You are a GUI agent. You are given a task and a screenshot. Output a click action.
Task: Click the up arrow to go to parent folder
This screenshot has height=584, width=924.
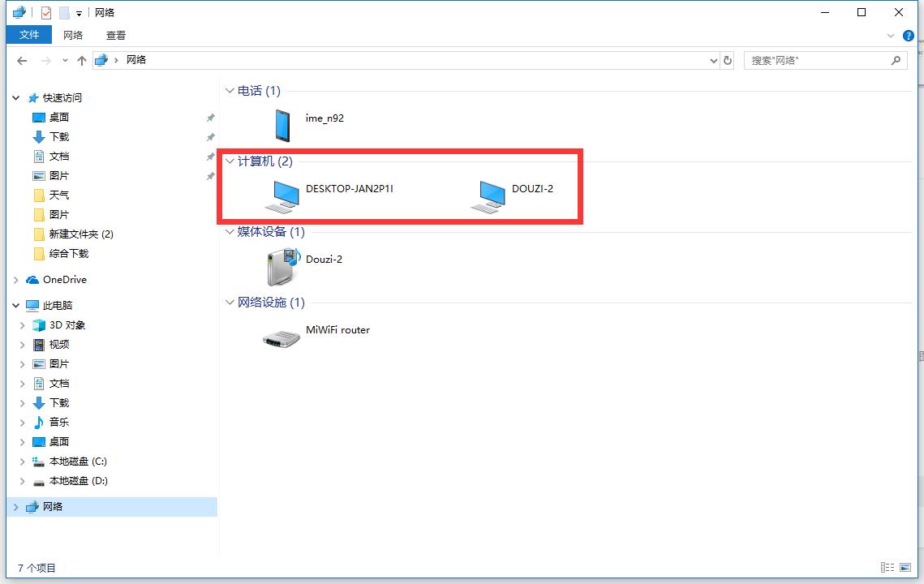click(82, 60)
